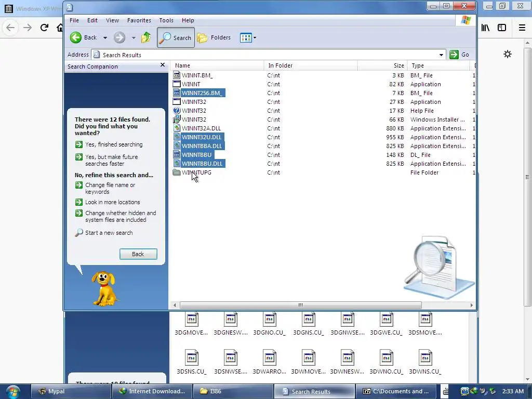Click the Go button

coord(459,55)
